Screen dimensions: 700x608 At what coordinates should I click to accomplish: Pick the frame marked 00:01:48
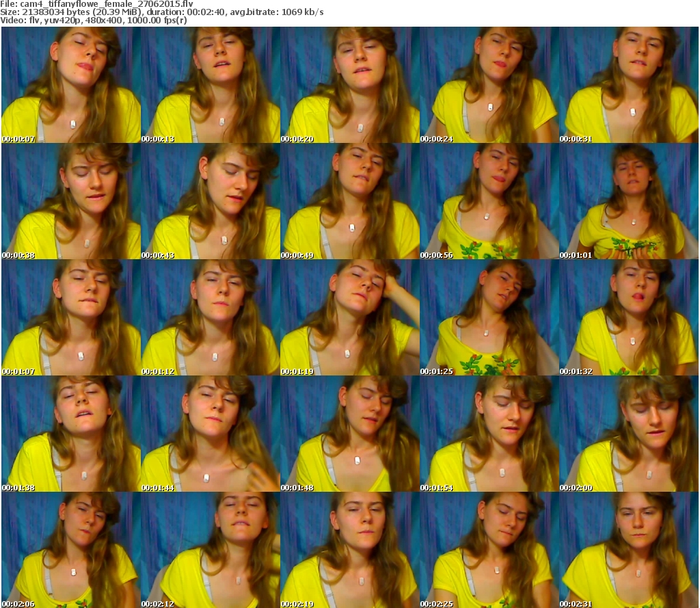pos(349,434)
